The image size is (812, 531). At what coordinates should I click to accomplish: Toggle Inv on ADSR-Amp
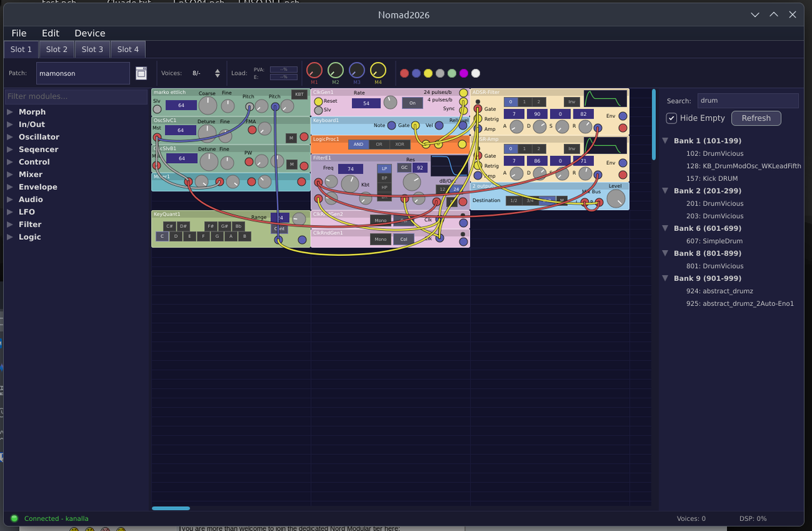572,148
